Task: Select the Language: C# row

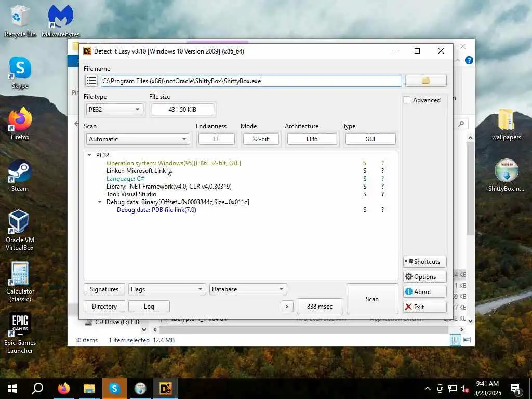Action: point(126,179)
